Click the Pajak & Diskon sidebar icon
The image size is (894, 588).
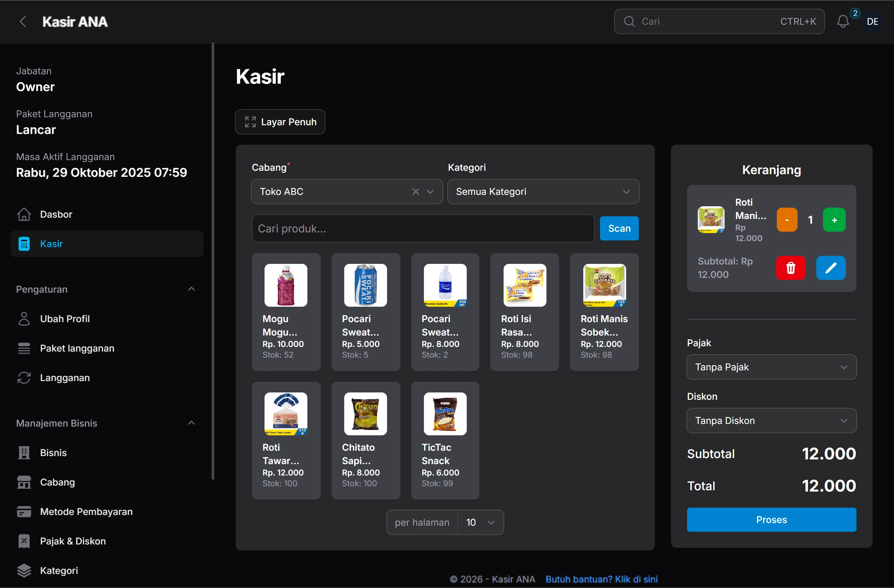coord(24,541)
